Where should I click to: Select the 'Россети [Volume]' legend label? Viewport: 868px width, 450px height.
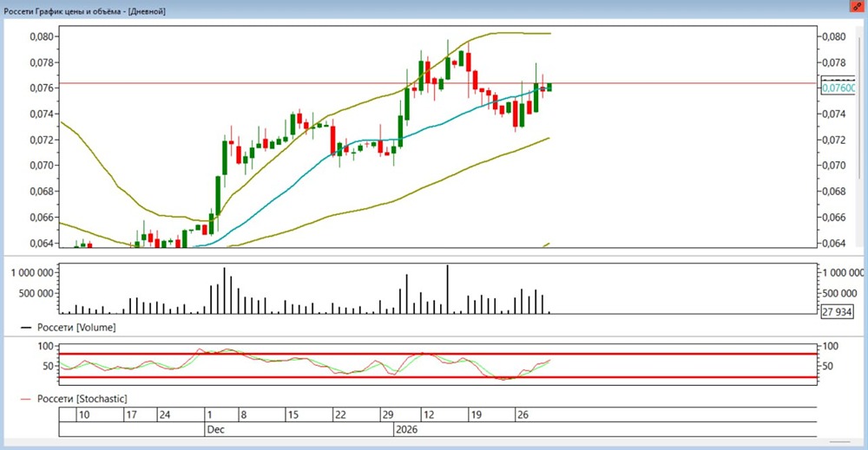(x=76, y=327)
